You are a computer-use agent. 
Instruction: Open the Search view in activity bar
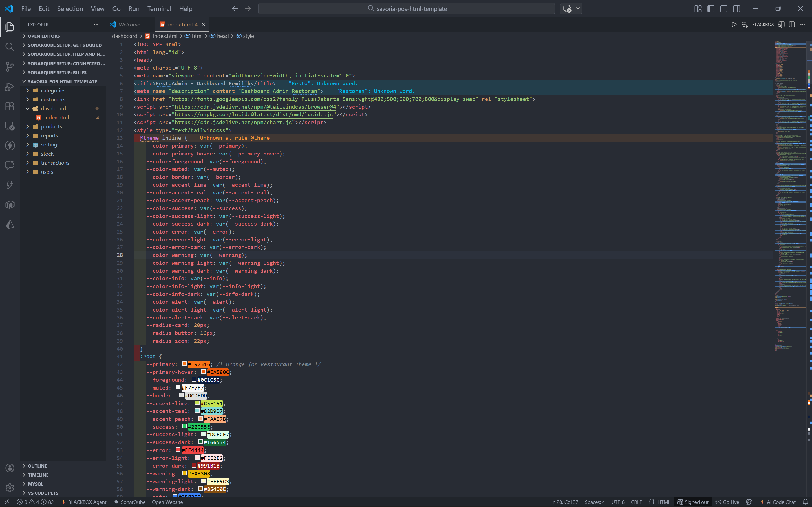[10, 46]
